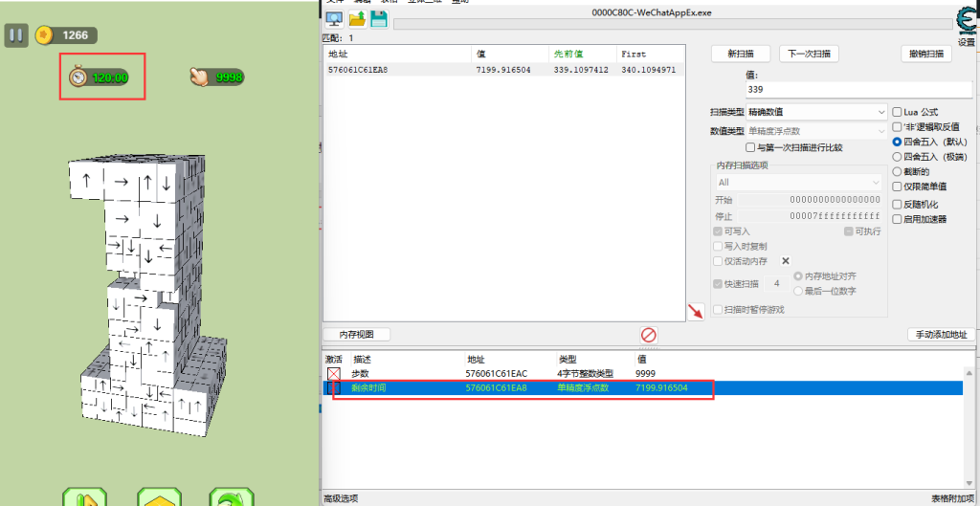The width and height of the screenshot is (980, 506).
Task: Click the address 576061C61EAC in the table
Action: pyautogui.click(x=497, y=374)
